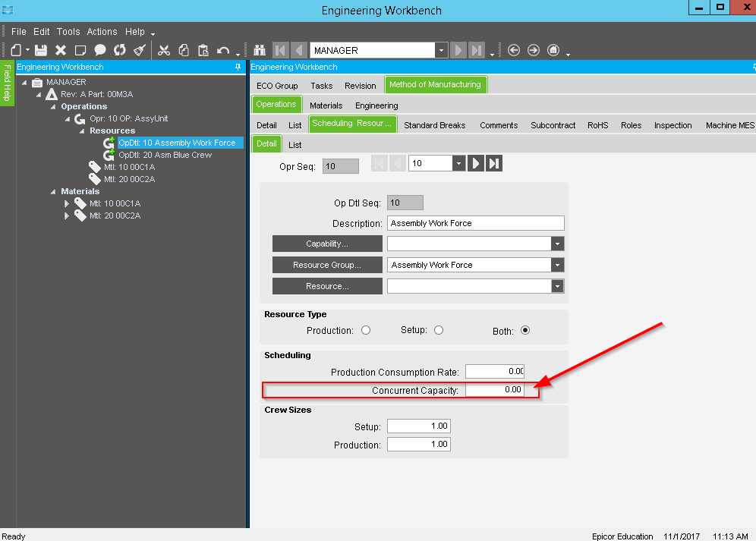The width and height of the screenshot is (756, 541).
Task: Select the Setup resource type radio button
Action: [439, 330]
